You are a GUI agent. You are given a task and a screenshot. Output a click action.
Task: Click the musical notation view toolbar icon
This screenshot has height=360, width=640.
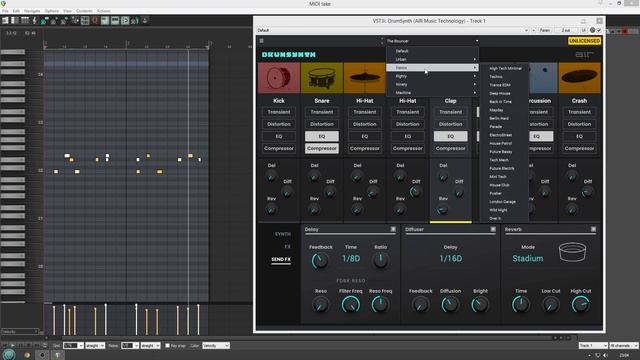[35, 20]
